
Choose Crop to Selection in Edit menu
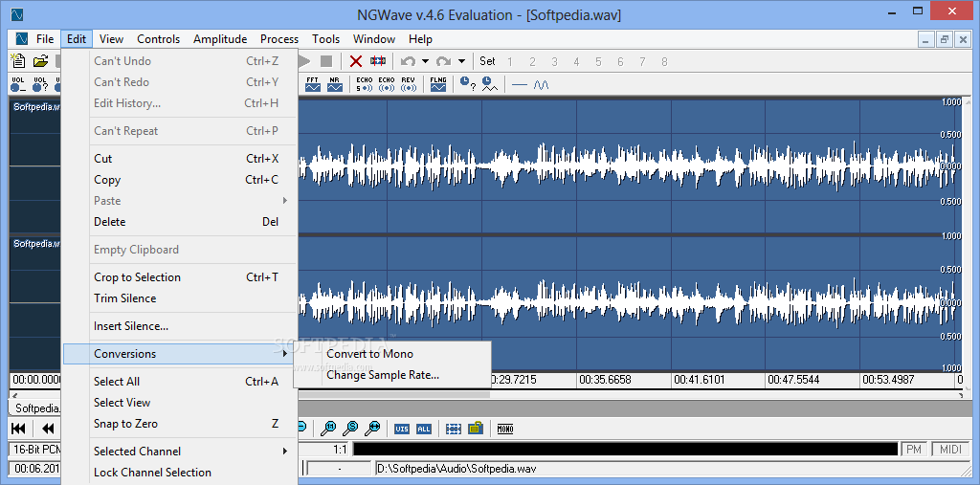click(x=179, y=277)
